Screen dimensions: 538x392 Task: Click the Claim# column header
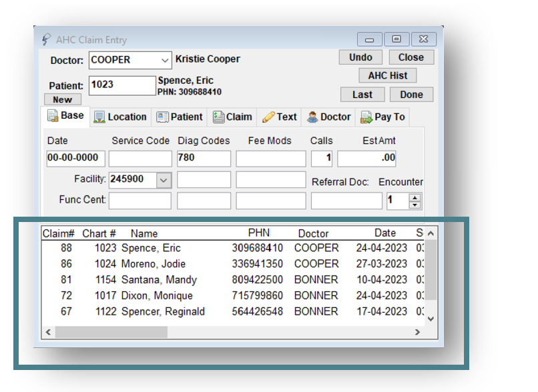click(58, 233)
